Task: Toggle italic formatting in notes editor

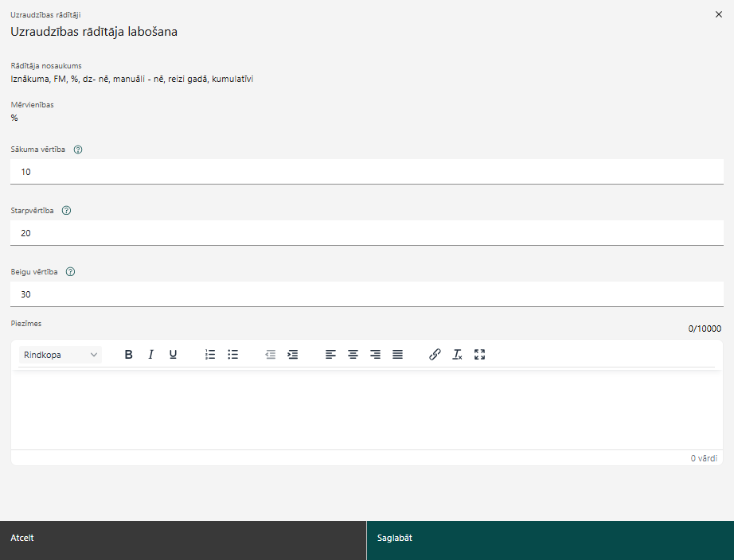Action: (150, 355)
